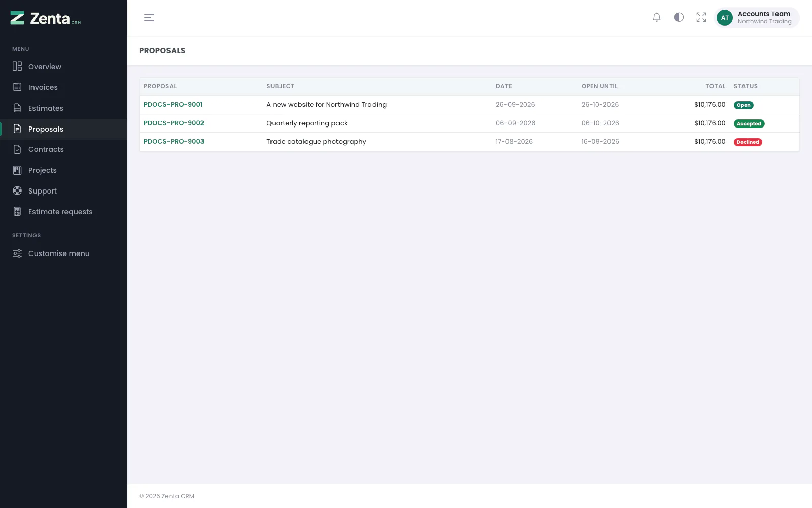Click the Zenta CRM logo
812x508 pixels.
(46, 18)
